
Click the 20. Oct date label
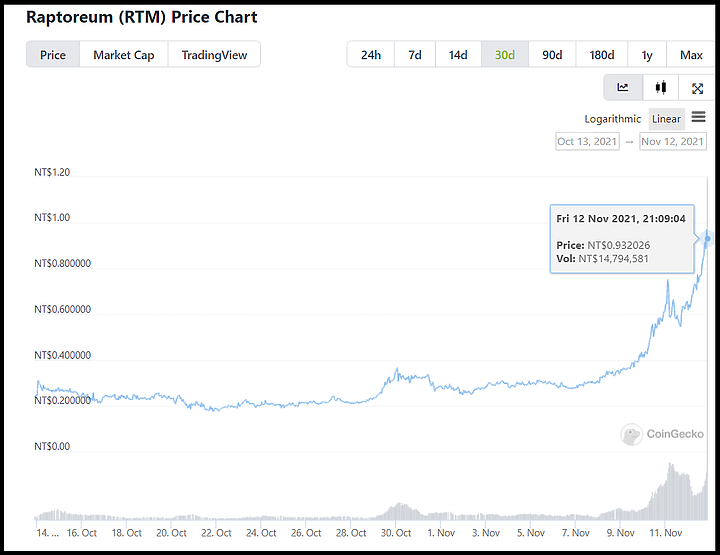pos(171,533)
